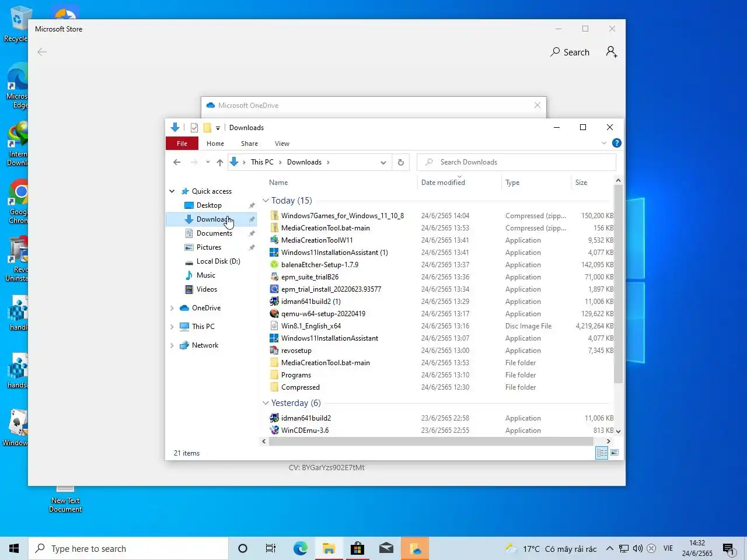
Task: Select the Windows7Games_for_Windows_11_10_8 zip icon
Action: 274,216
